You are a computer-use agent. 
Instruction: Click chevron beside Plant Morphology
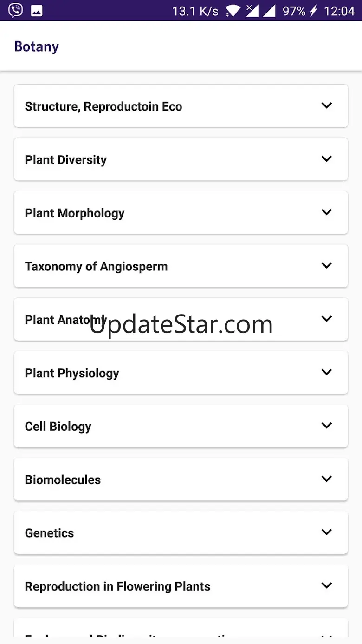[x=327, y=212]
